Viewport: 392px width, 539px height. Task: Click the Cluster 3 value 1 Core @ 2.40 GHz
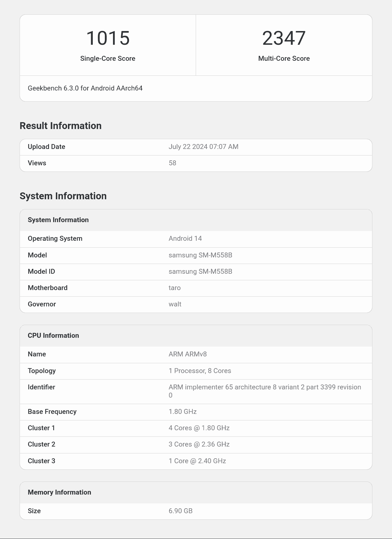click(x=197, y=461)
